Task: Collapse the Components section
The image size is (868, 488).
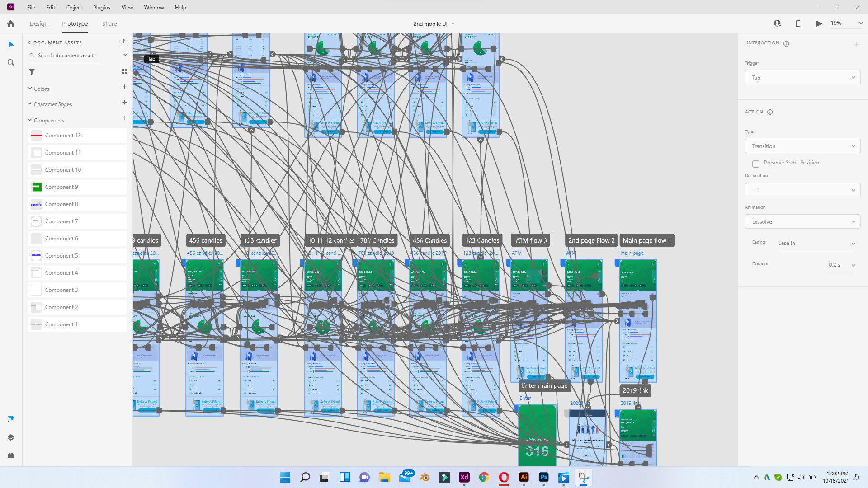Action: click(x=30, y=120)
